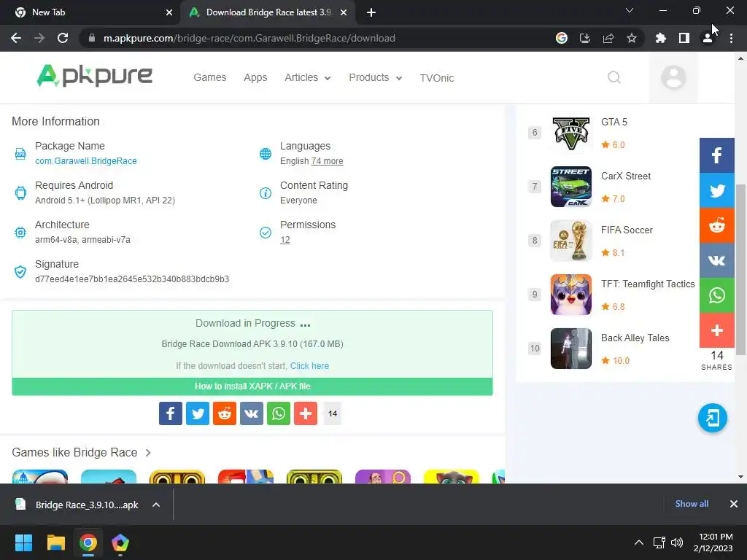
Task: Click the 'Click here' download link
Action: point(309,366)
